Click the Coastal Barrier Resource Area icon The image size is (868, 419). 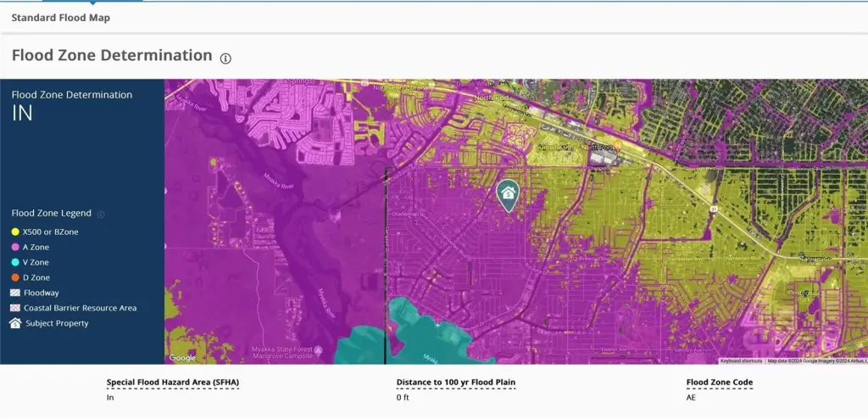coord(15,308)
